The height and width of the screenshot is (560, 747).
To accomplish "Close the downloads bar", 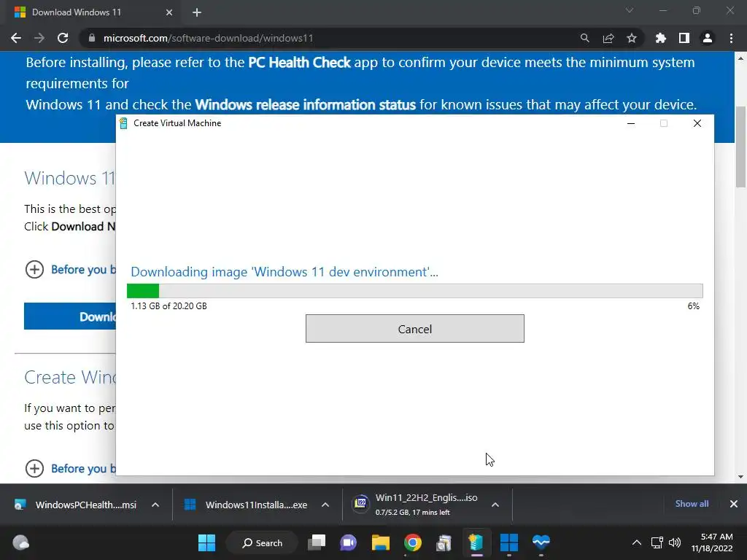I will 734,504.
